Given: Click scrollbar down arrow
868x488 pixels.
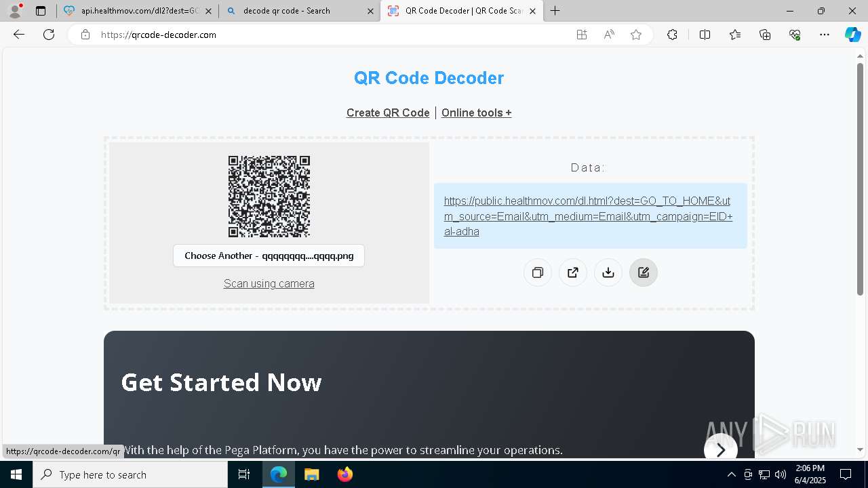Looking at the screenshot, I should [x=860, y=449].
